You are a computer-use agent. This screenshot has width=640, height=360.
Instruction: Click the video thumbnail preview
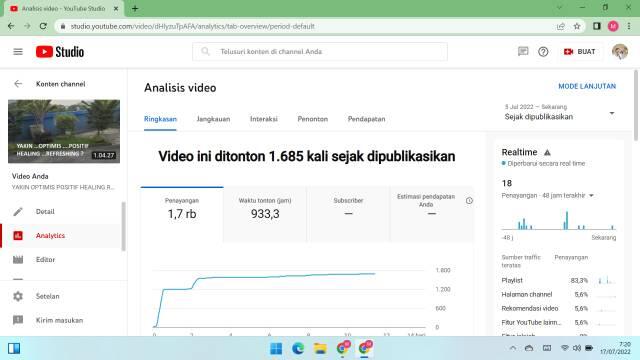point(64,131)
